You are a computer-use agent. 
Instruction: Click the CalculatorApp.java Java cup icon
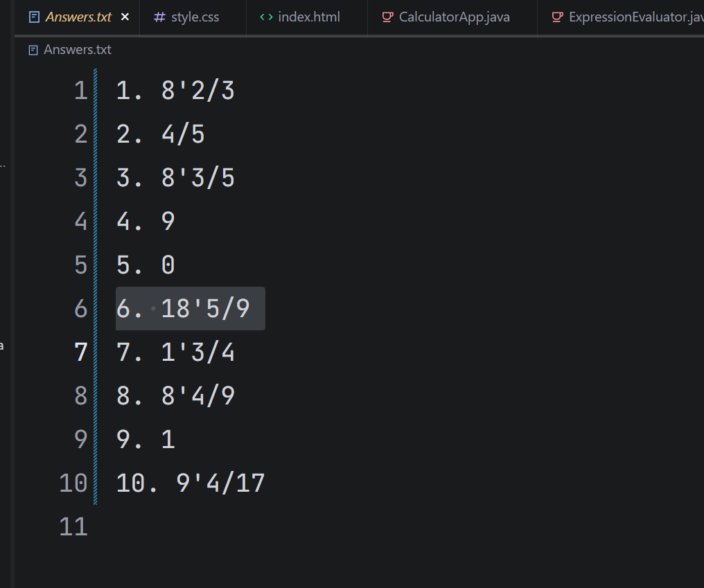[x=387, y=17]
